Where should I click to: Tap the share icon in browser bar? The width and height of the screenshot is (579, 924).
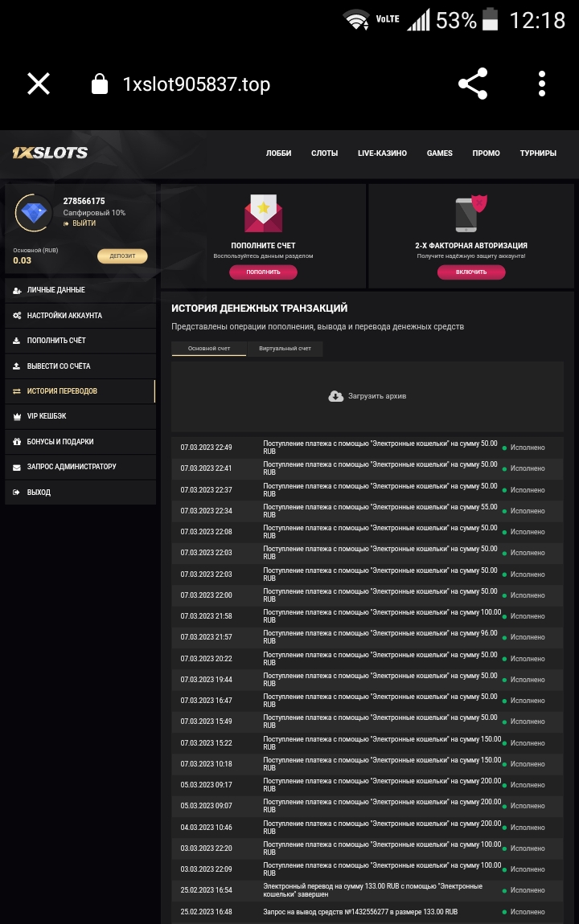click(x=473, y=84)
